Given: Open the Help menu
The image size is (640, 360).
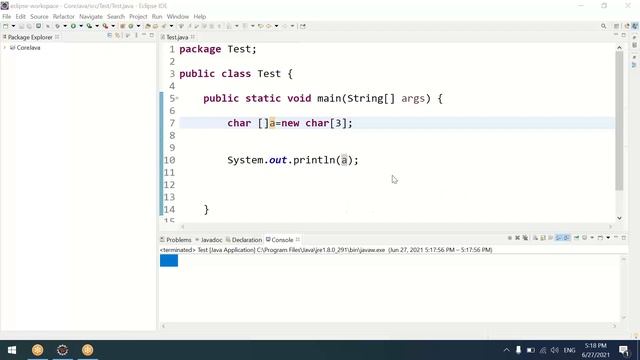Looking at the screenshot, I should (x=200, y=17).
